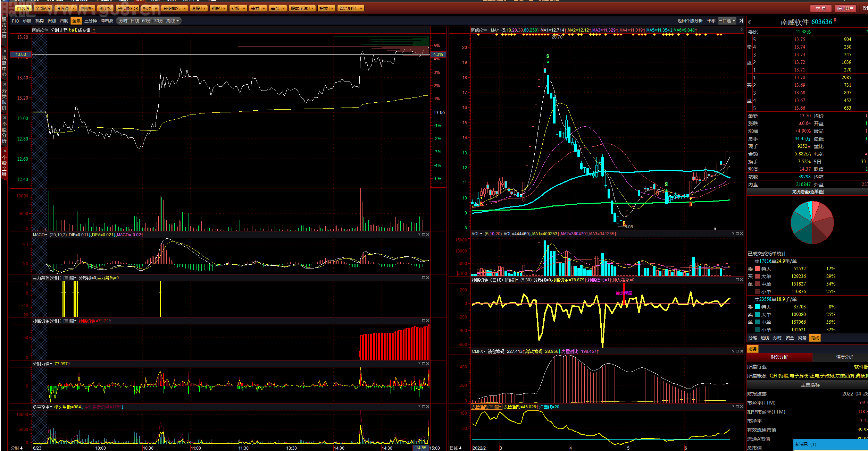Close the daily VOL panel
Viewport: 868px width, 451px height.
click(x=742, y=234)
